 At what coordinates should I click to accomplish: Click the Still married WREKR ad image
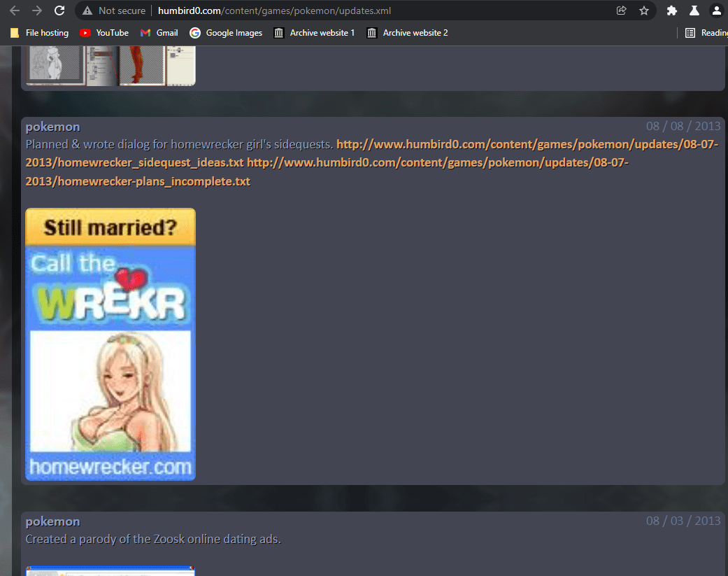point(110,344)
